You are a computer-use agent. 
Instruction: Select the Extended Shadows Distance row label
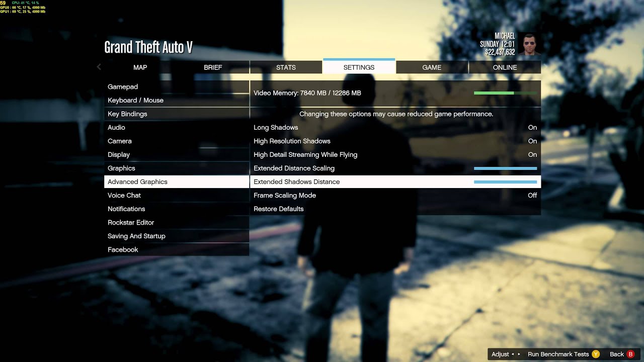tap(297, 182)
